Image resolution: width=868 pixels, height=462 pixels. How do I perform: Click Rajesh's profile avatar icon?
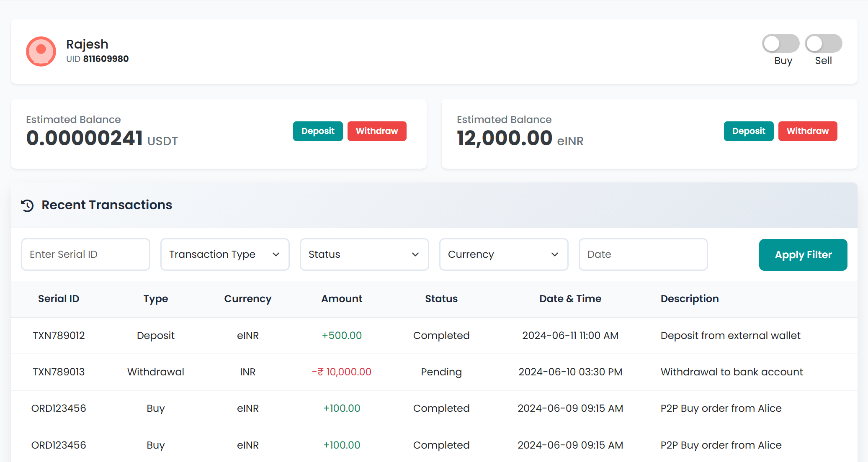pyautogui.click(x=41, y=51)
